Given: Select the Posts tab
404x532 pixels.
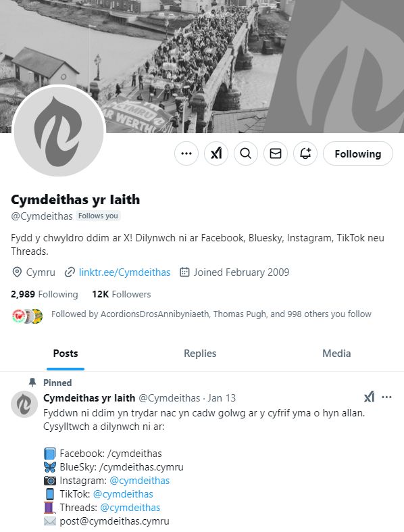Looking at the screenshot, I should 66,354.
